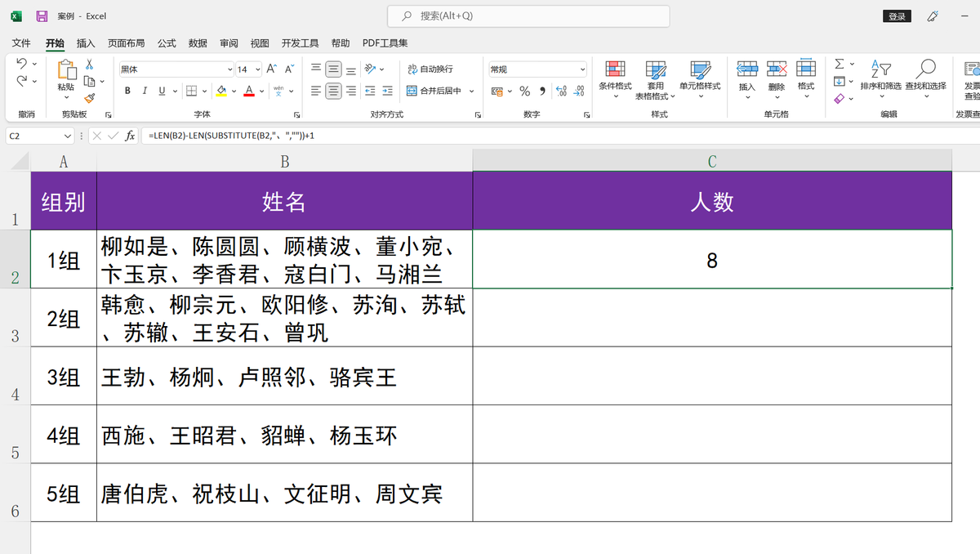Expand the Name Box dropdown arrow
Screen dimensions: 980x554
click(68, 136)
